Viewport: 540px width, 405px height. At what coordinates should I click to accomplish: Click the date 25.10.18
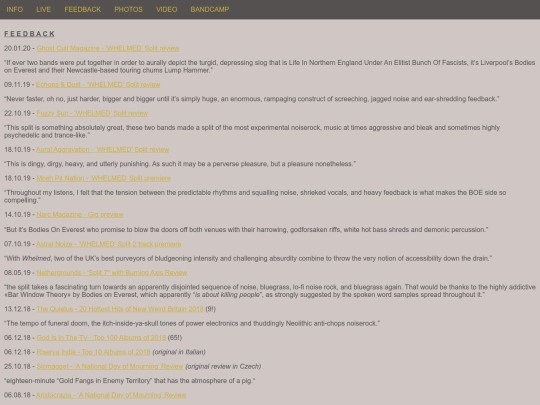pyautogui.click(x=17, y=366)
